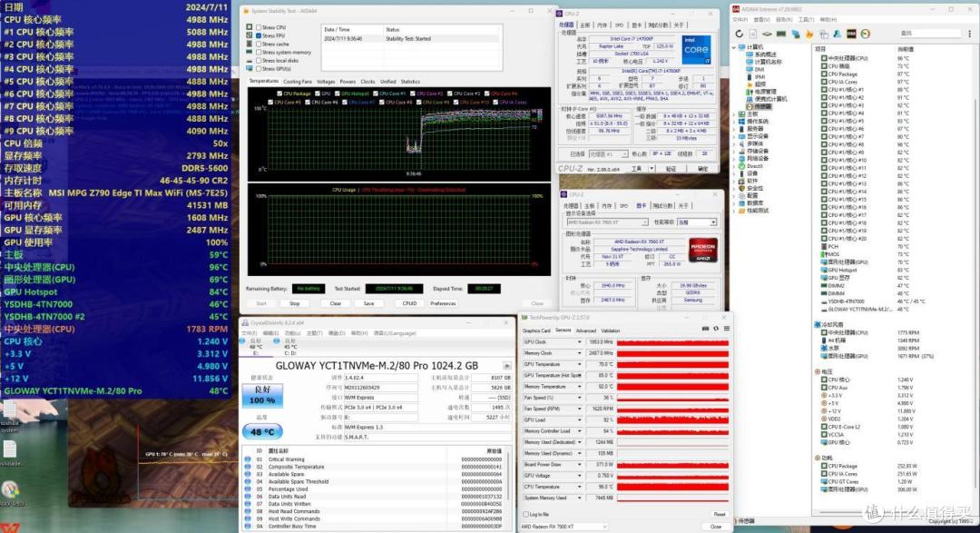Open AIDA64's three-dot more options menu

point(969,34)
